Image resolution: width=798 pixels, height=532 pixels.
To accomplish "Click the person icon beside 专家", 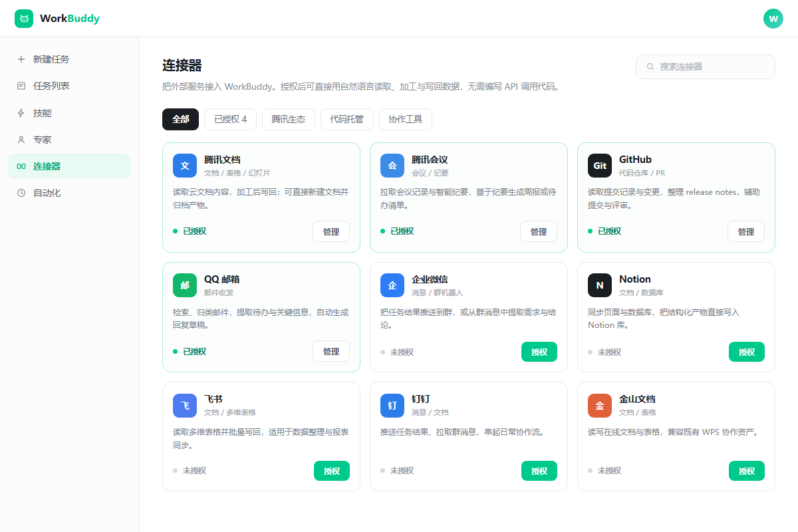I will pos(21,140).
